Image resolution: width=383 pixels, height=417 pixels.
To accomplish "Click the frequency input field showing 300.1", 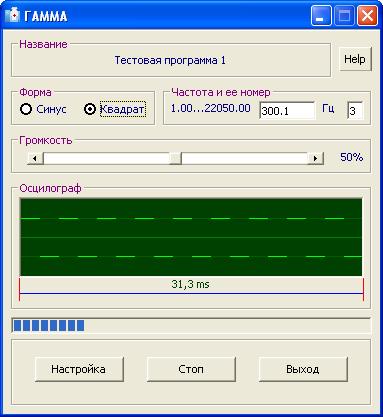I will 287,111.
